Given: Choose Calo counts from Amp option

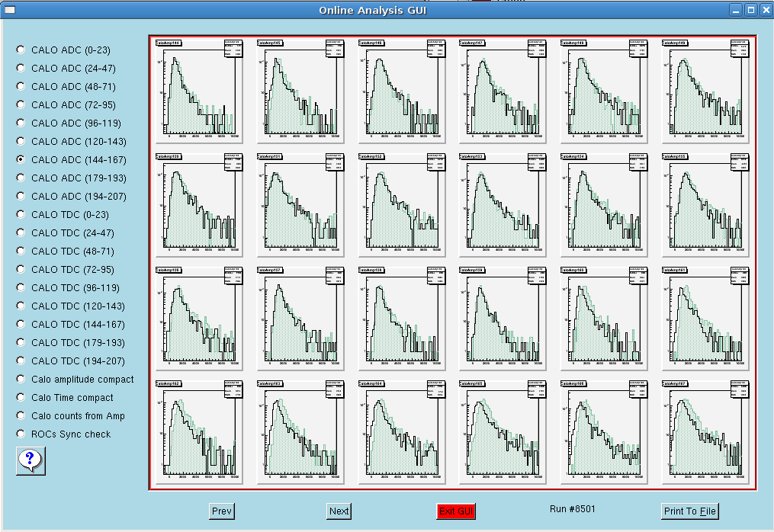Looking at the screenshot, I should pyautogui.click(x=21, y=415).
